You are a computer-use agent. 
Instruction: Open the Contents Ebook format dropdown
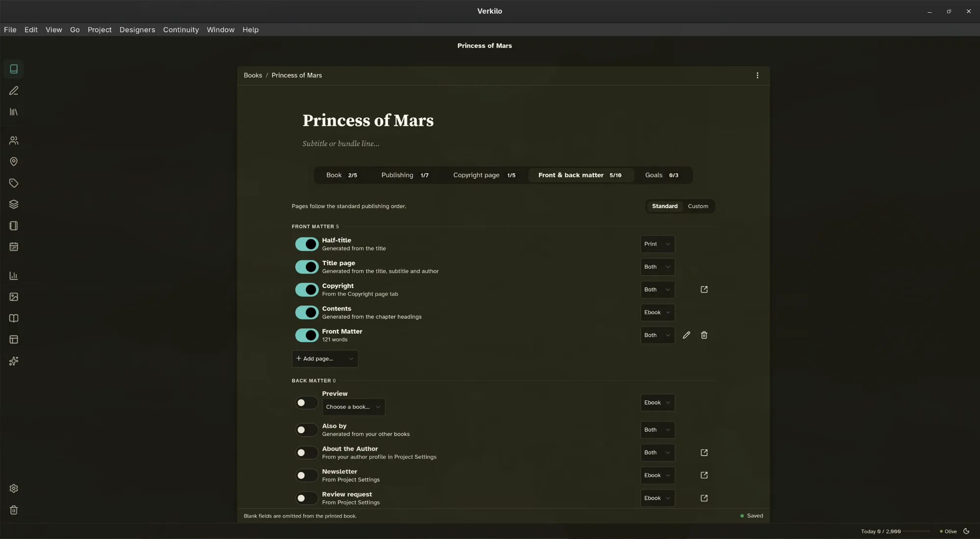tap(658, 313)
